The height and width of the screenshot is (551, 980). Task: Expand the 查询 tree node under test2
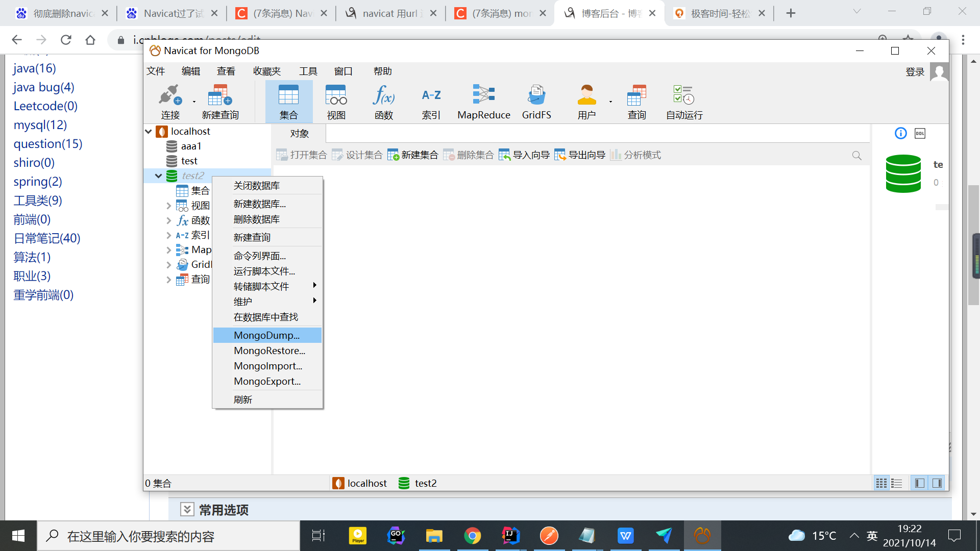(168, 280)
